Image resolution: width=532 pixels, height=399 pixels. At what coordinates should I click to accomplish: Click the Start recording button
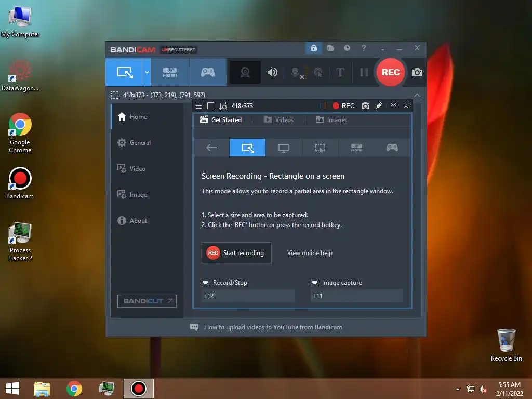[x=236, y=253]
